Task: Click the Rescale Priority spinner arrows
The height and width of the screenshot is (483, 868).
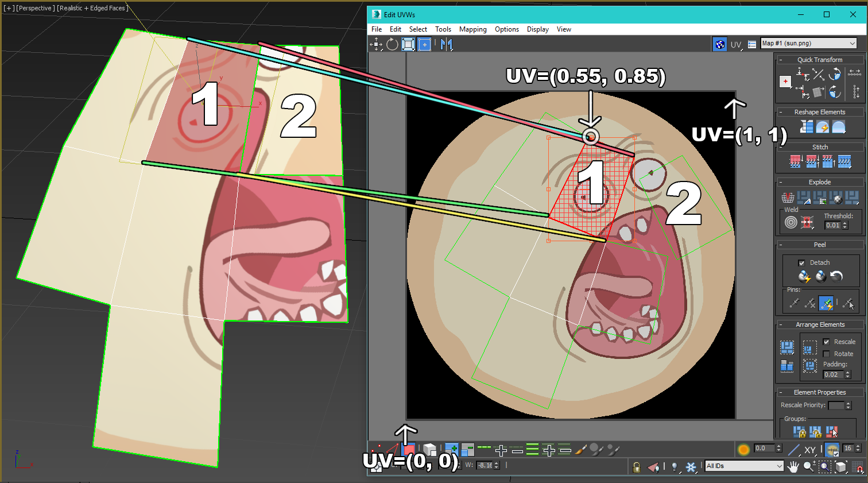Action: (848, 405)
